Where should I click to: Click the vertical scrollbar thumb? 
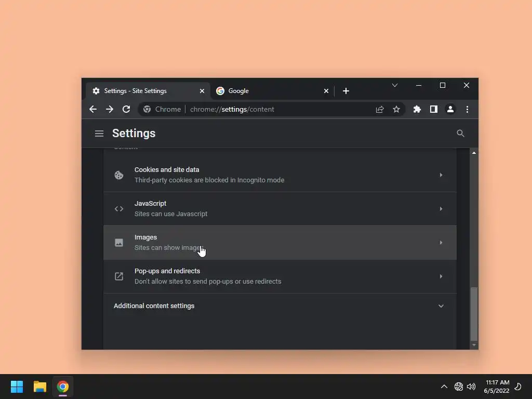(474, 313)
